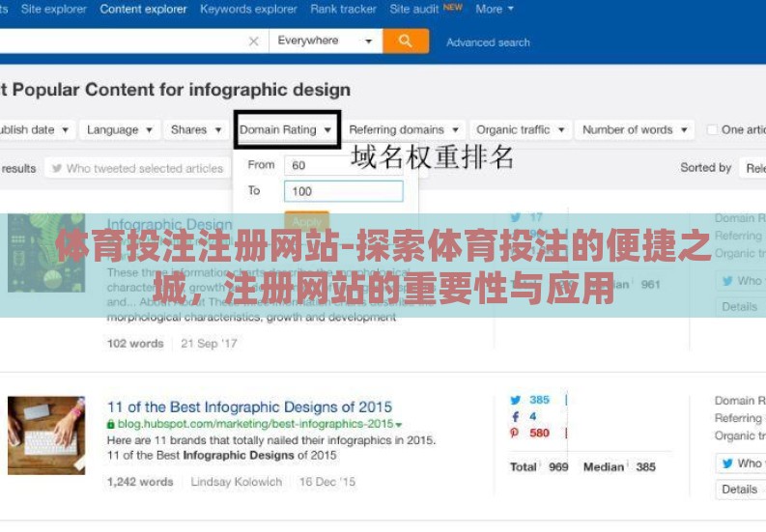This screenshot has height=532, width=766.
Task: Click Who tweeted button for hubspot article
Action: (x=741, y=463)
